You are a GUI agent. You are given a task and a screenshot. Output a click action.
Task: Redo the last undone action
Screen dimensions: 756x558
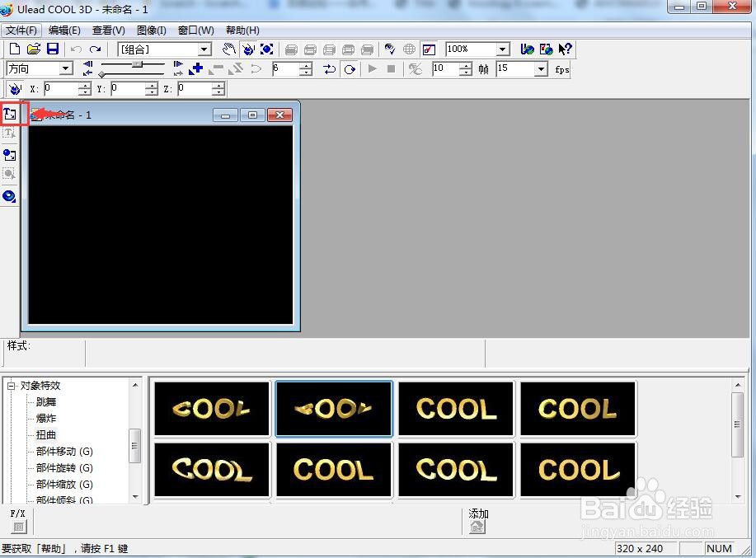pos(96,49)
